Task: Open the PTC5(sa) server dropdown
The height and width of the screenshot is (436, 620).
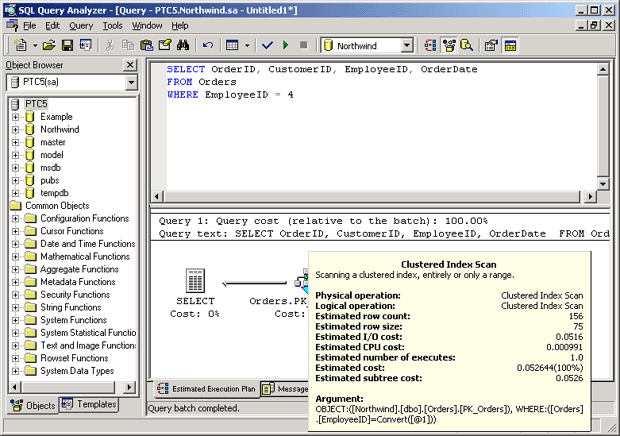Action: [x=130, y=83]
